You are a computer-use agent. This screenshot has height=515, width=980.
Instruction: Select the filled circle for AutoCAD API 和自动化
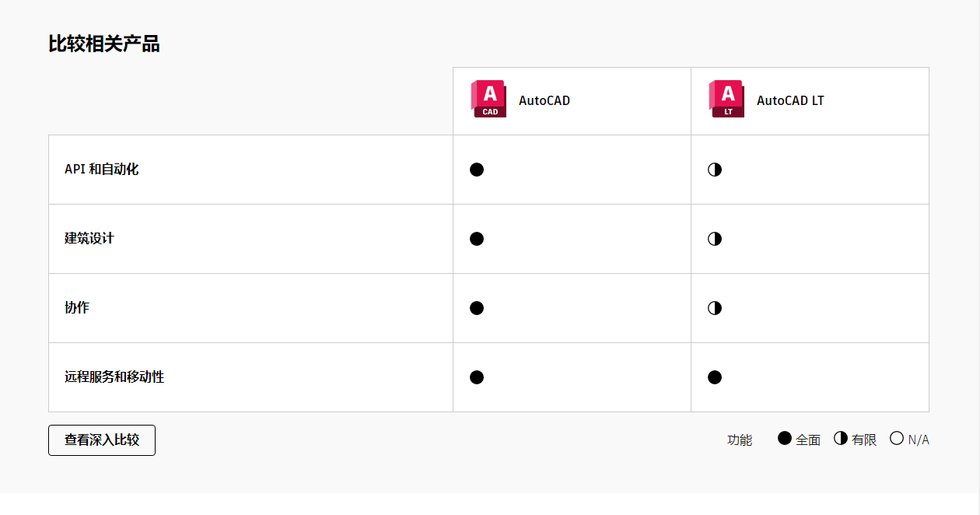[477, 169]
